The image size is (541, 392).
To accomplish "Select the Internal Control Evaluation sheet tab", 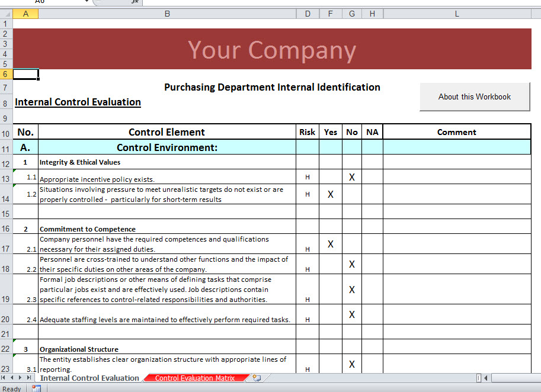I will 89,378.
